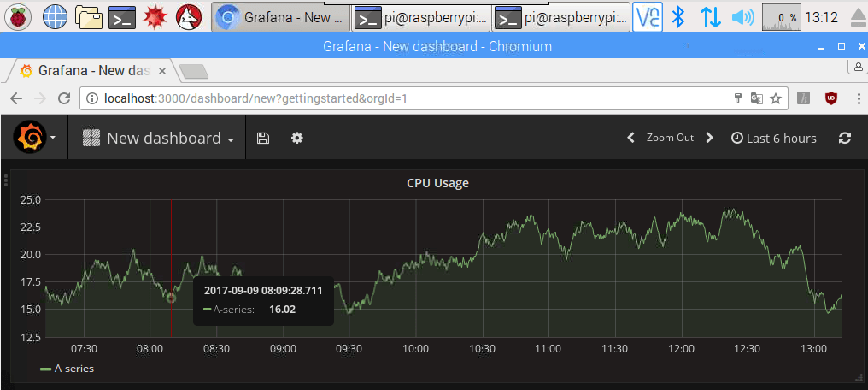Bookmark this page with the star icon
The width and height of the screenshot is (868, 390).
776,98
